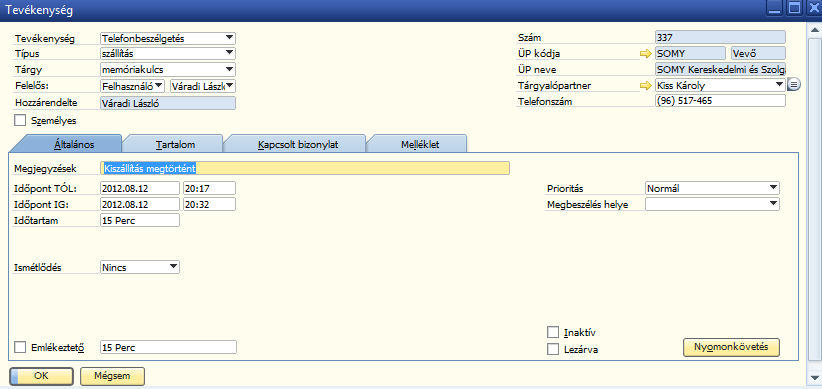This screenshot has width=822, height=389.
Task: Click the Időpont IG time field 20:32
Action: [209, 204]
